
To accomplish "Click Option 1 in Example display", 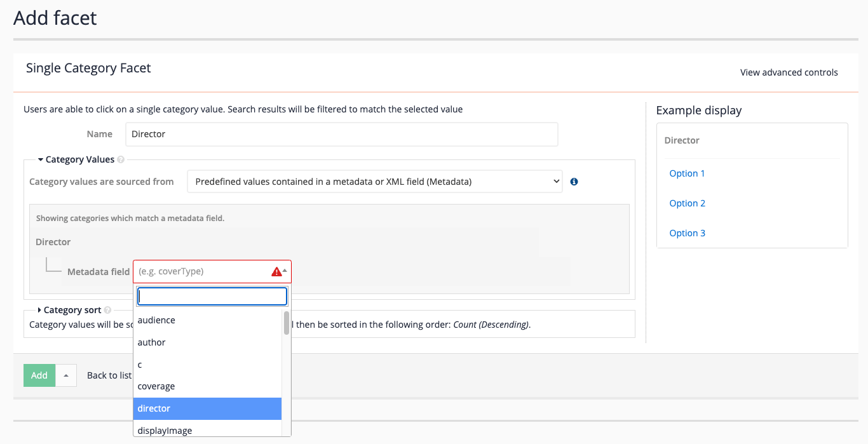I will click(687, 173).
